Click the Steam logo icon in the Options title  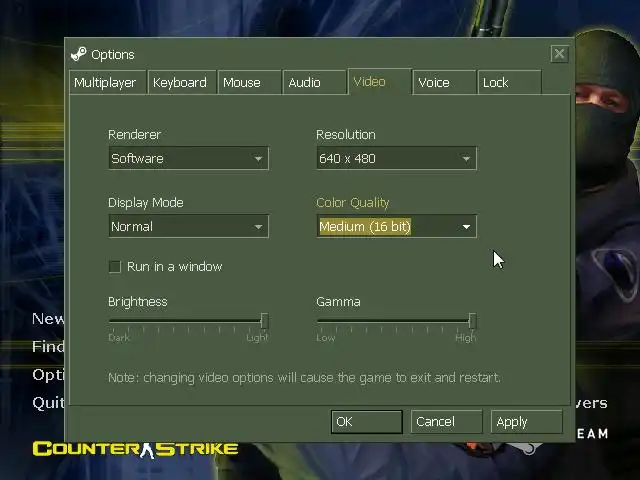tap(78, 54)
